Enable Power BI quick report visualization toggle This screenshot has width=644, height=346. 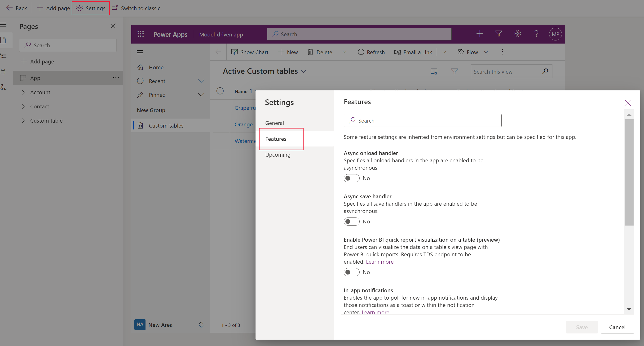tap(351, 272)
